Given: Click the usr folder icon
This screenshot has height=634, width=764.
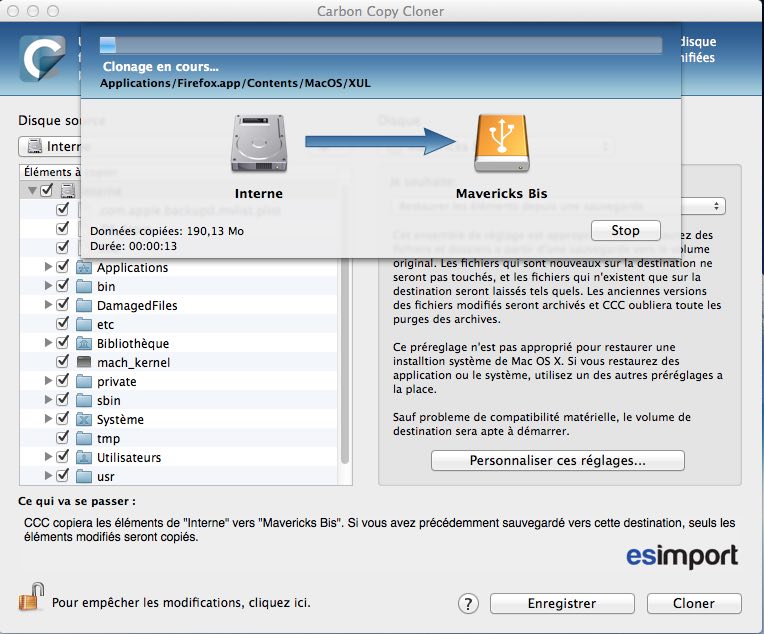Looking at the screenshot, I should (84, 476).
